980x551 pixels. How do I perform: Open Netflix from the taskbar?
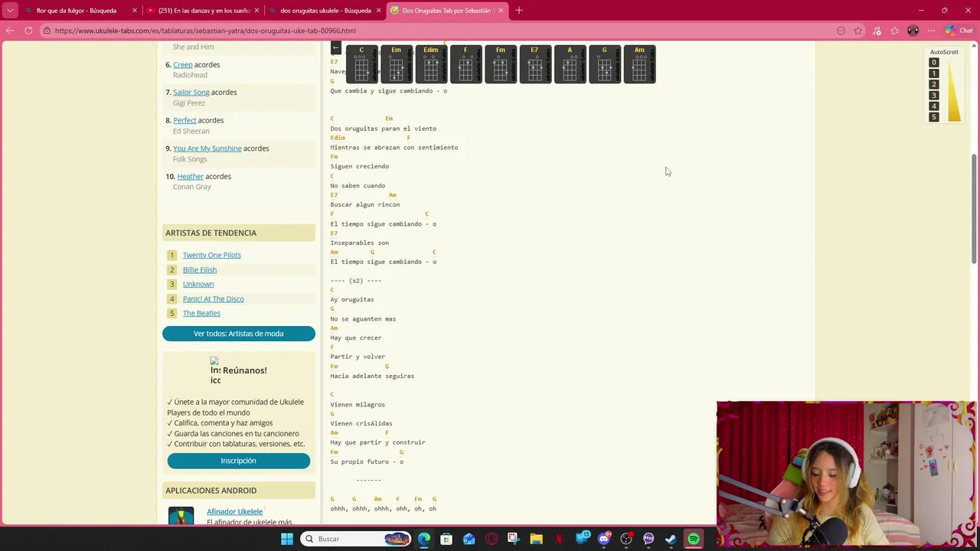[559, 539]
